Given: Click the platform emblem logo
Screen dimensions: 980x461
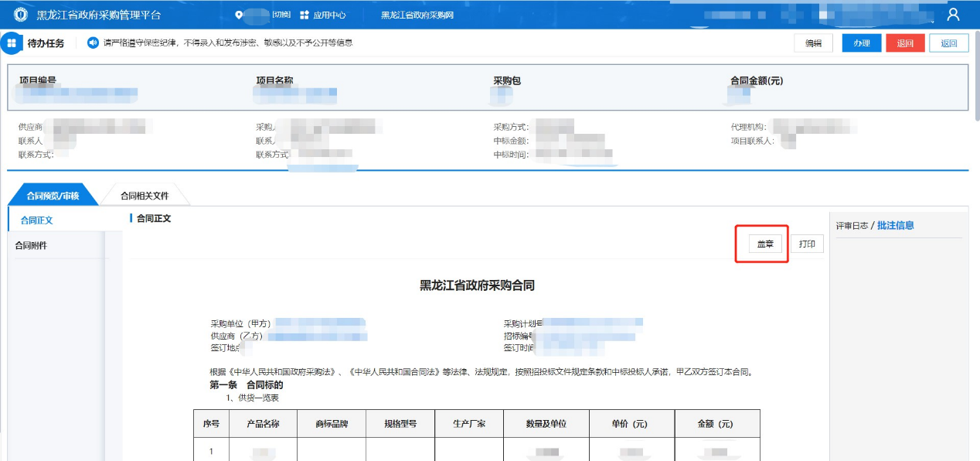Looking at the screenshot, I should [21, 15].
